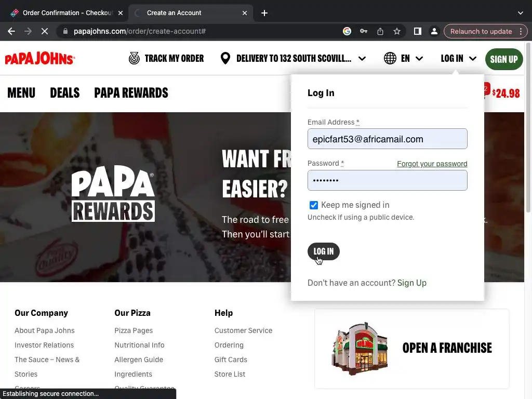This screenshot has height=399, width=532.
Task: Click the Email Address input field
Action: [x=387, y=139]
